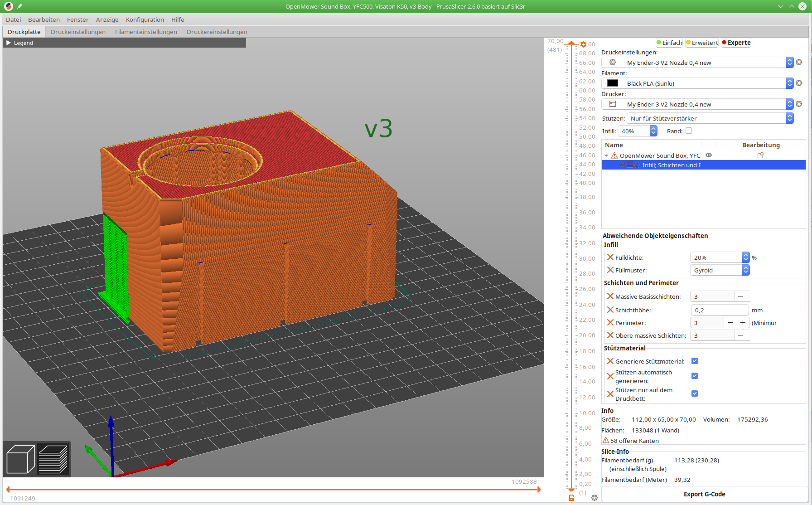This screenshot has height=505, width=812.
Task: Reset Fülldichte override with its red X
Action: (x=610, y=257)
